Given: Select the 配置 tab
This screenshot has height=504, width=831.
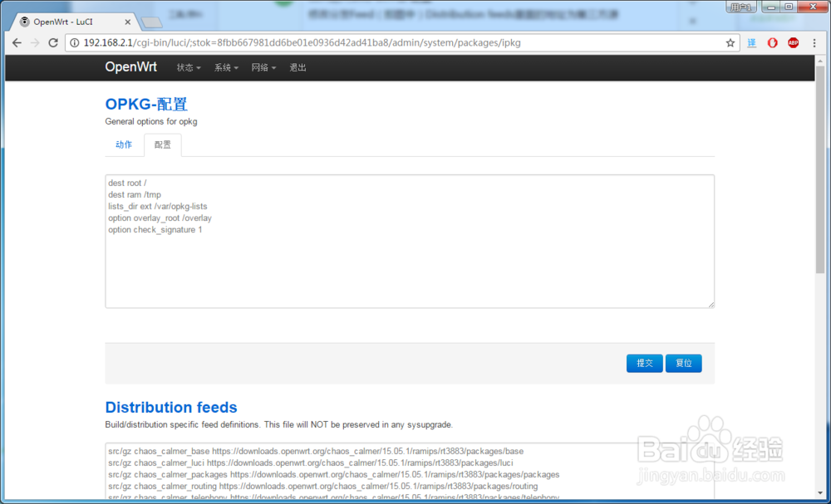Looking at the screenshot, I should click(x=163, y=144).
